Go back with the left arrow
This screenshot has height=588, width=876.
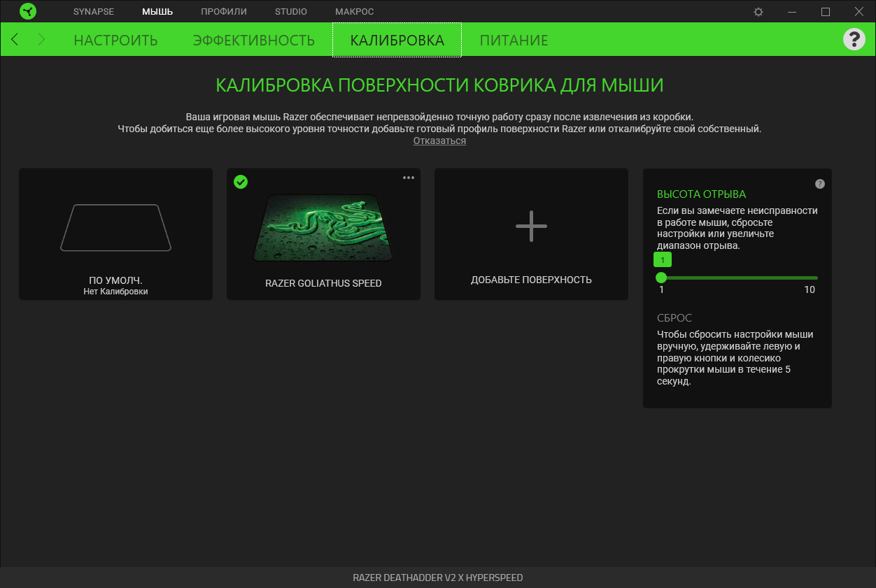tap(15, 39)
